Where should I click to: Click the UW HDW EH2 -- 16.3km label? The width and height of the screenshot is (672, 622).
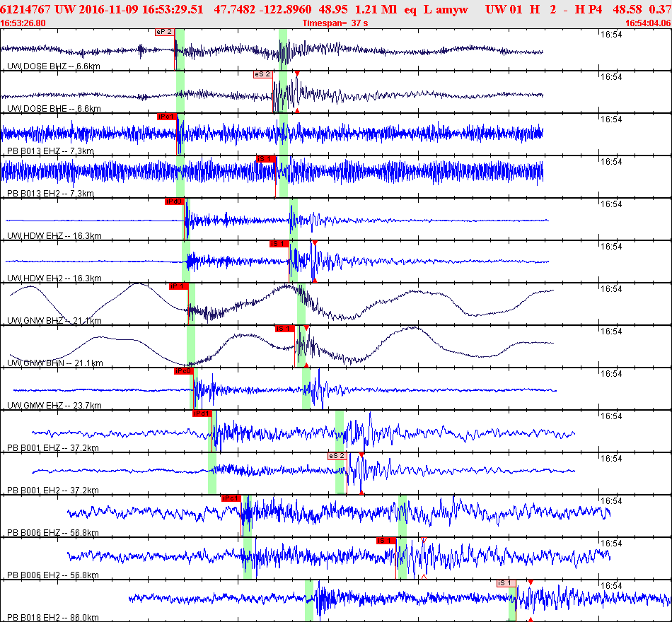54,278
